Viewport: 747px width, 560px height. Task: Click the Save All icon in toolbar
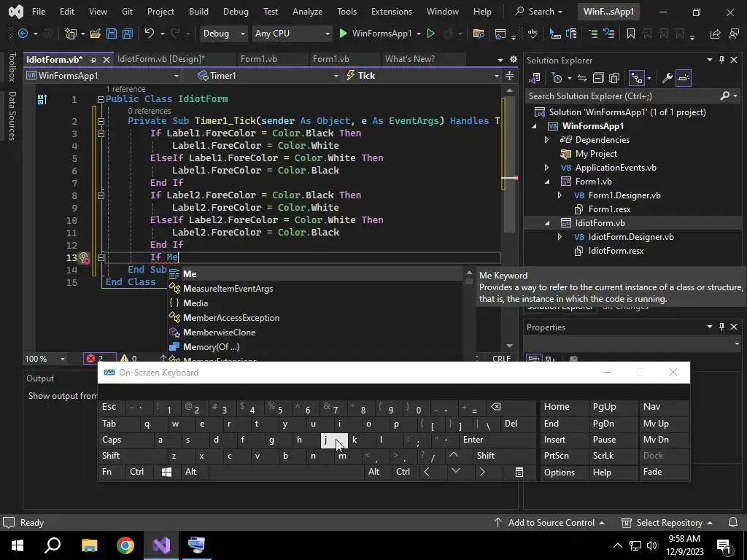point(127,34)
